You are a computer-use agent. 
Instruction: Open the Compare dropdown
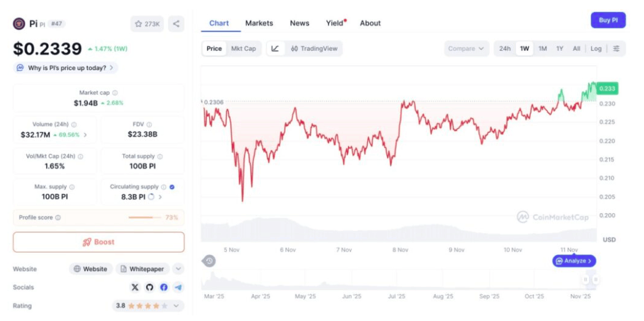pyautogui.click(x=467, y=48)
